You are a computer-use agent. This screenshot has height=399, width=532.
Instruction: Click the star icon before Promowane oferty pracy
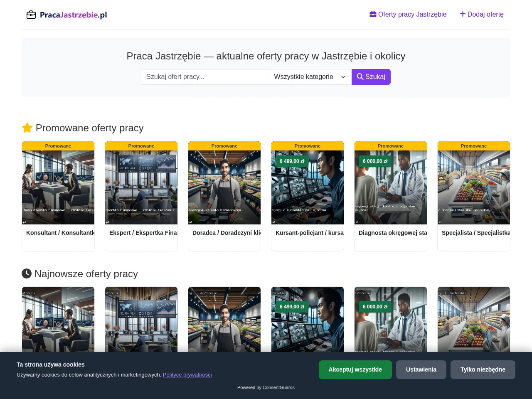coord(27,128)
